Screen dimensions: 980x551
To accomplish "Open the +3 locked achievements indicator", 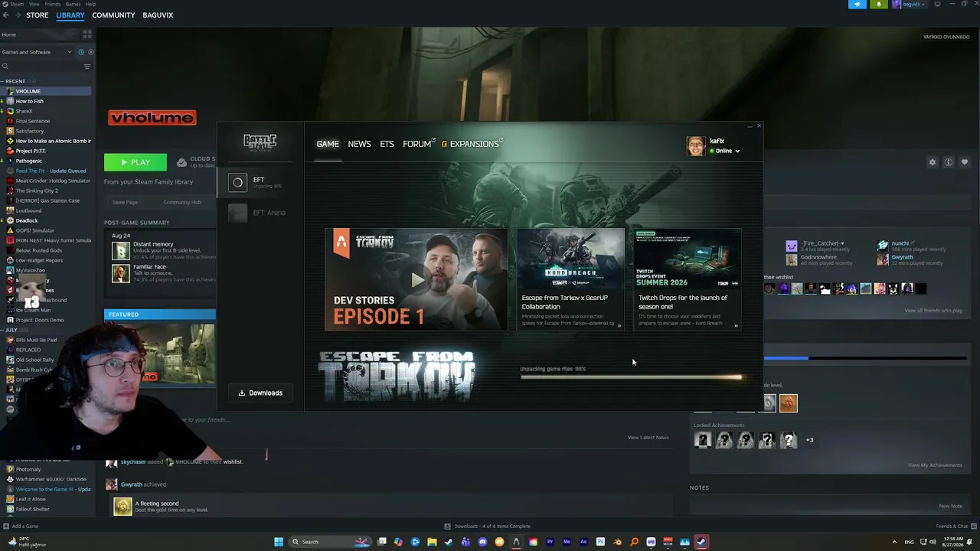I will [809, 440].
